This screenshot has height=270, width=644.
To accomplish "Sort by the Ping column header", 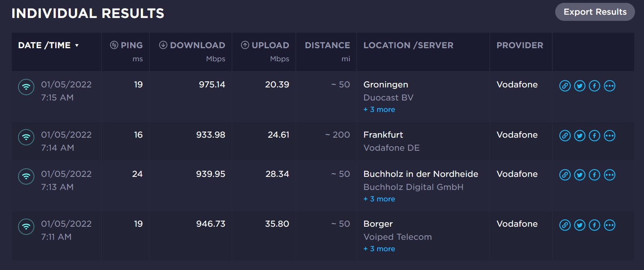I will (126, 45).
